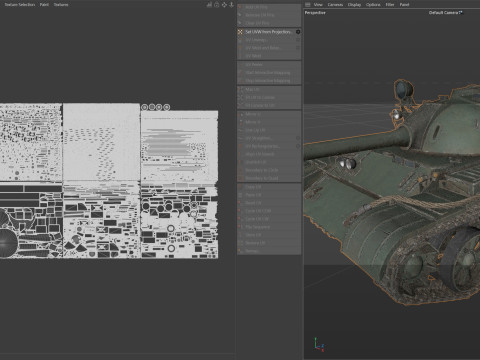Choose Fit UV to Canvas
The image size is (480, 360).
(x=269, y=97)
